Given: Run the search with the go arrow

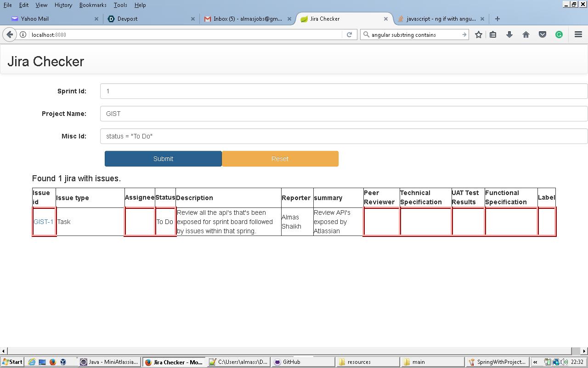Looking at the screenshot, I should click(x=464, y=34).
